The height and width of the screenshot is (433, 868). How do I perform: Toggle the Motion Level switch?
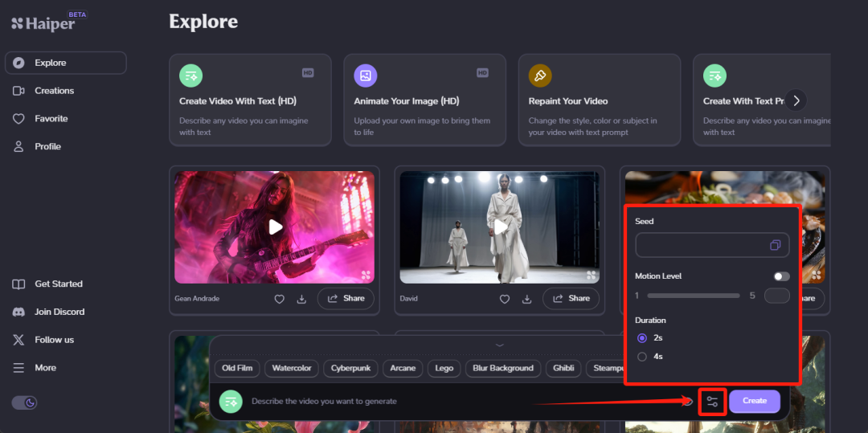781,276
